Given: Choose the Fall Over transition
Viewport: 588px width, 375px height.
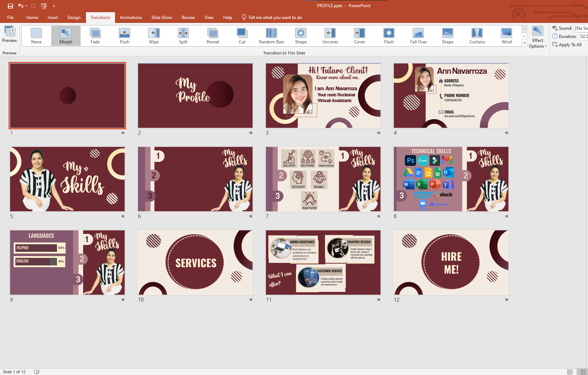Looking at the screenshot, I should 419,36.
